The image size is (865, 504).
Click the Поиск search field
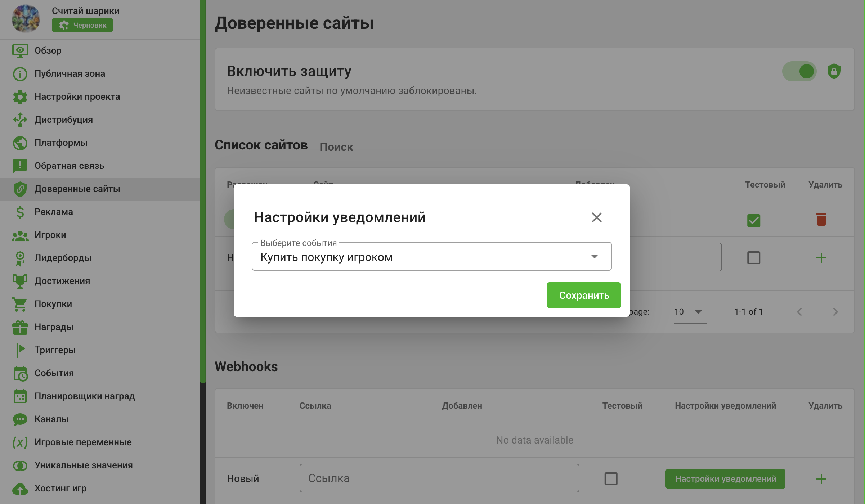(587, 147)
